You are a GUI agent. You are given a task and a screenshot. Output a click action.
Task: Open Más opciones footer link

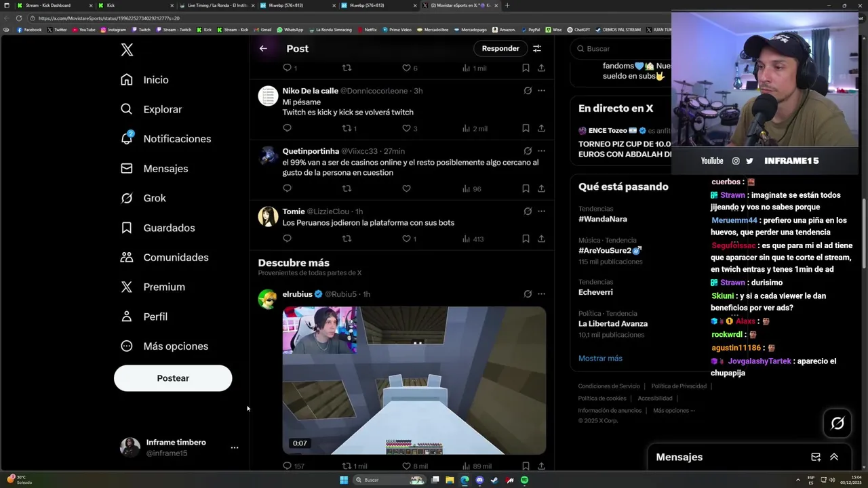pos(674,411)
